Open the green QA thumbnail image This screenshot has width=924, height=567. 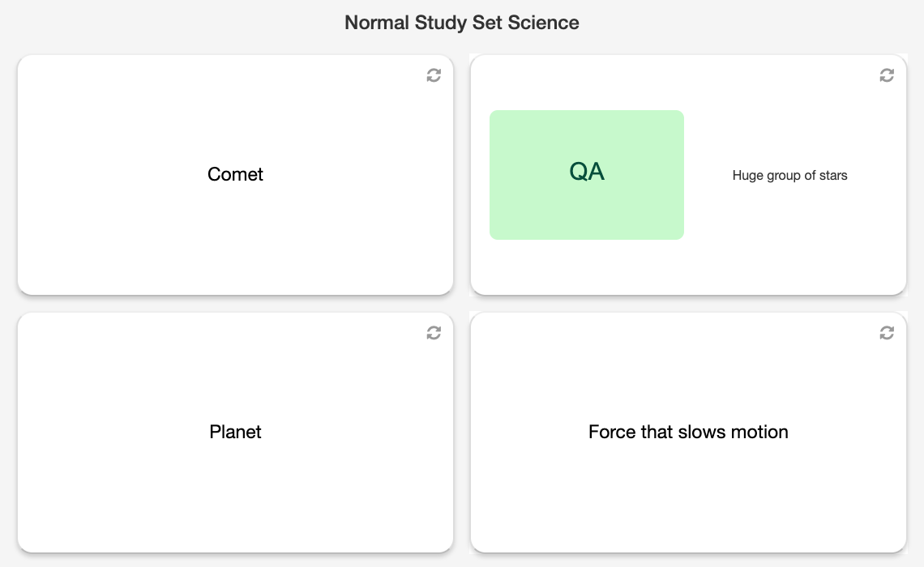(587, 175)
